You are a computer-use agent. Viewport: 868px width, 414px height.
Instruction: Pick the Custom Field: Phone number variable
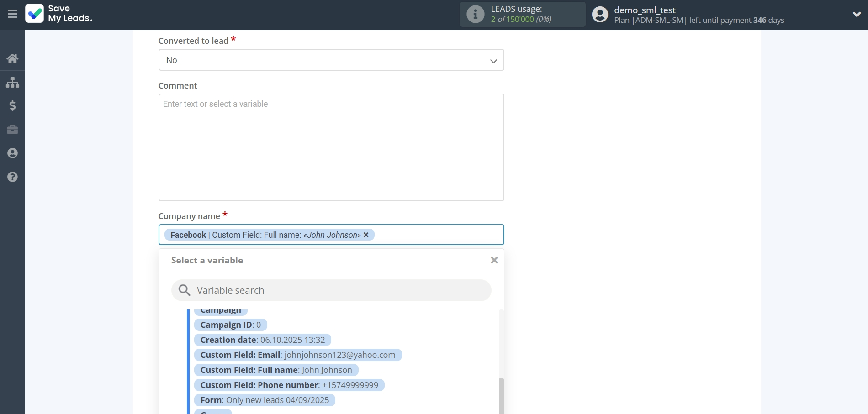click(289, 385)
